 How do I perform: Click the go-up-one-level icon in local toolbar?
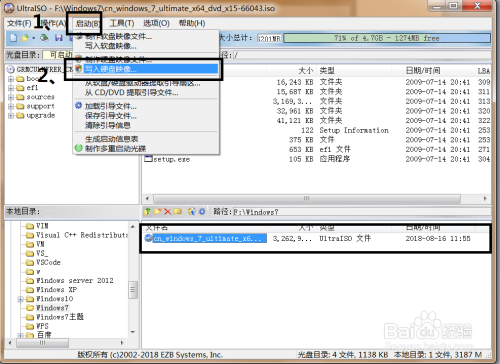pos(147,211)
